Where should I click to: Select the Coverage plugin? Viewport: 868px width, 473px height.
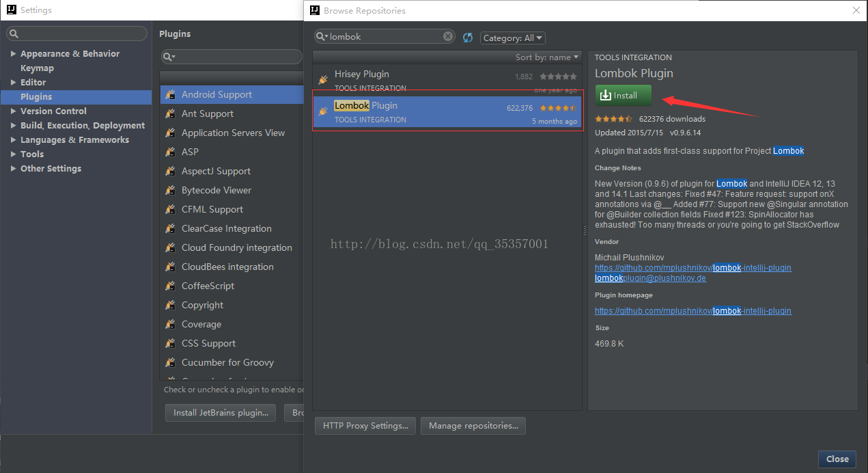pos(232,325)
